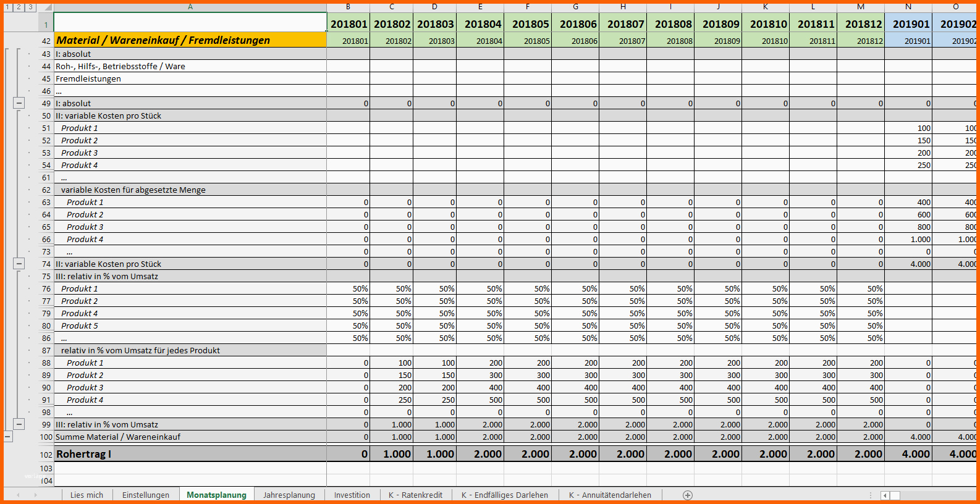
Task: Open the Einstellungen sheet tab
Action: coord(145,495)
